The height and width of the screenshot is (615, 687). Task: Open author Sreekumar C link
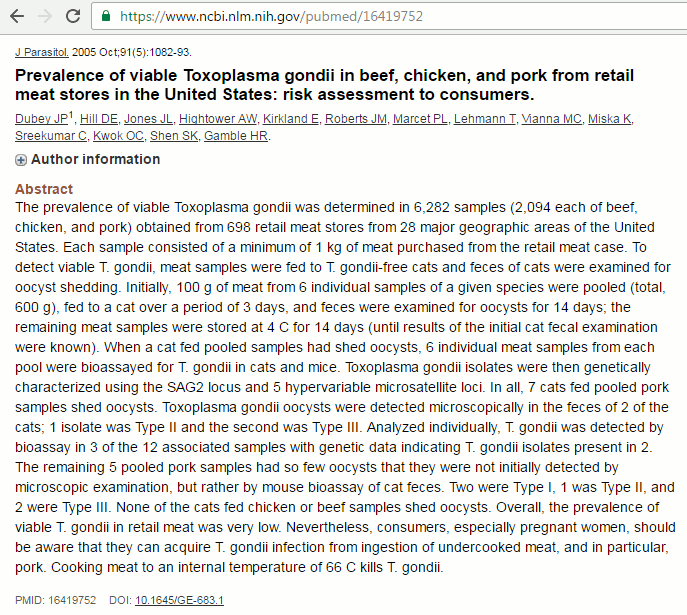[x=51, y=136]
